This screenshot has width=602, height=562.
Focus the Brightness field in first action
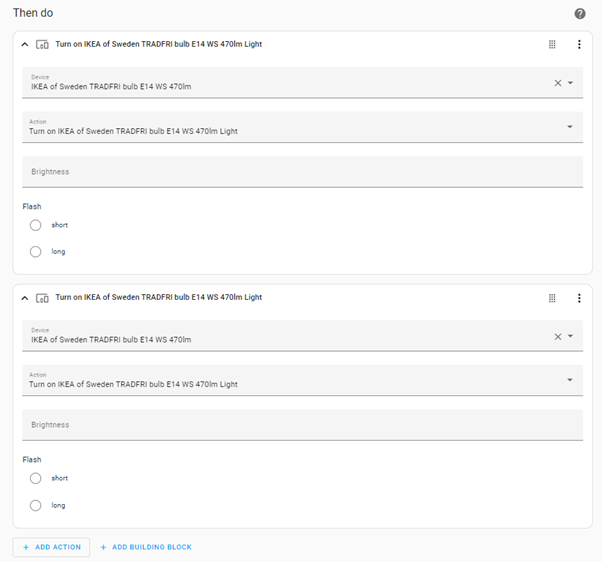click(x=300, y=172)
